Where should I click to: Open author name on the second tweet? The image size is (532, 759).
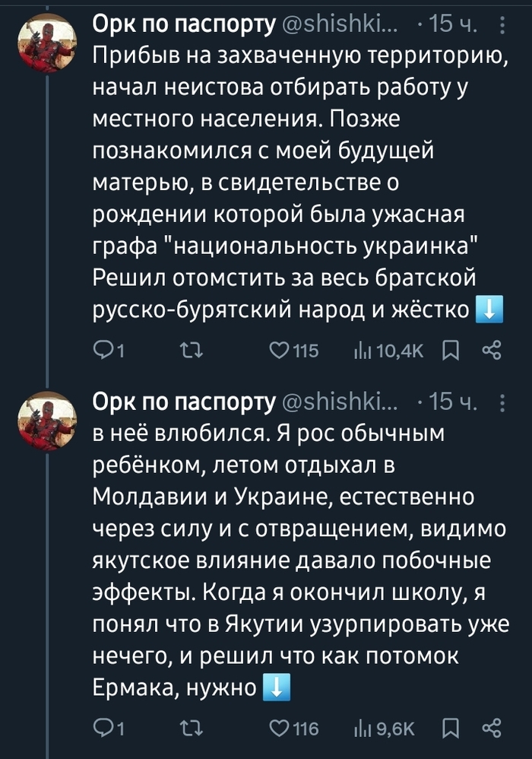(183, 402)
